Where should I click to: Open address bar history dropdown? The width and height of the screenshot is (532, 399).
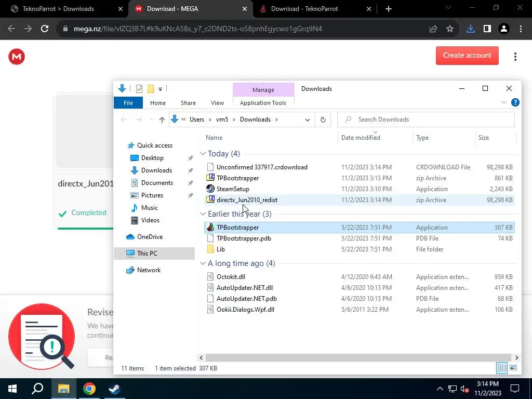pyautogui.click(x=308, y=120)
